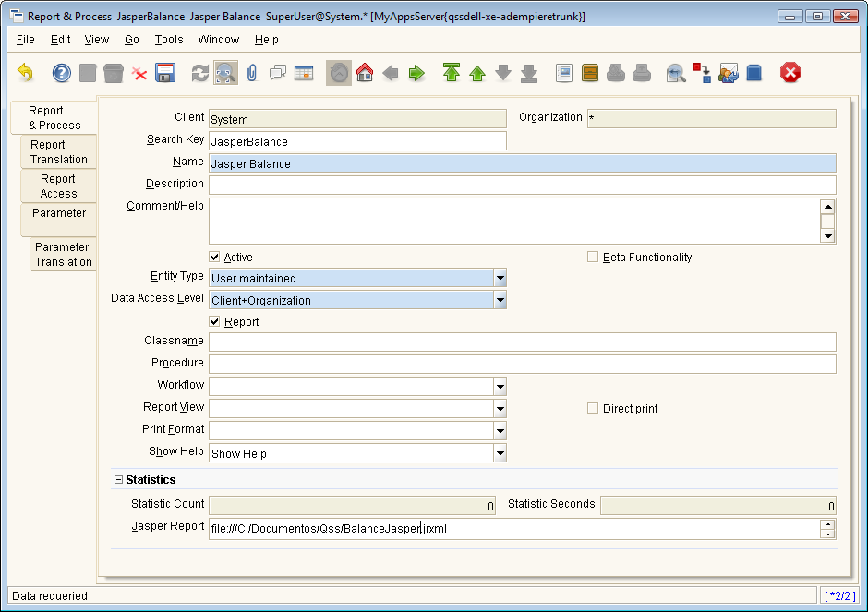Open the Find record magnifier icon
Image resolution: width=868 pixels, height=612 pixels.
[225, 73]
